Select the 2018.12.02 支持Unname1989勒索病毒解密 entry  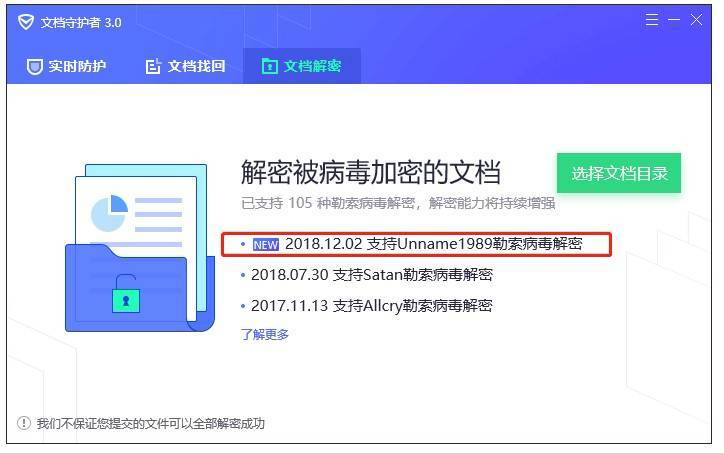(416, 244)
